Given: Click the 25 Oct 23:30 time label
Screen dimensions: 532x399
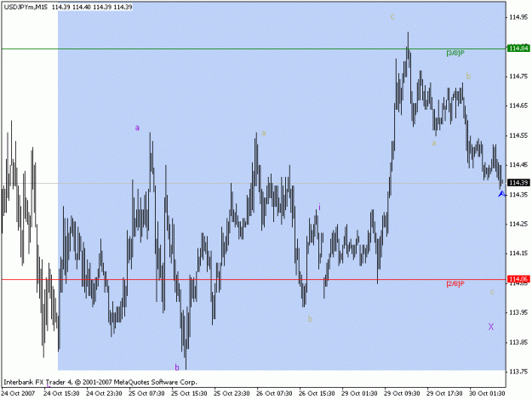Looking at the screenshot, I should pos(232,394).
